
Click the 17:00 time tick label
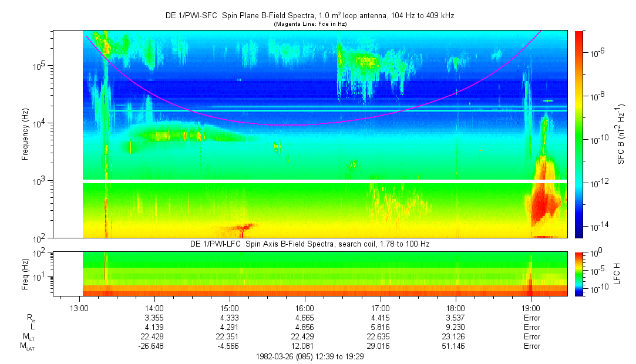coord(380,308)
